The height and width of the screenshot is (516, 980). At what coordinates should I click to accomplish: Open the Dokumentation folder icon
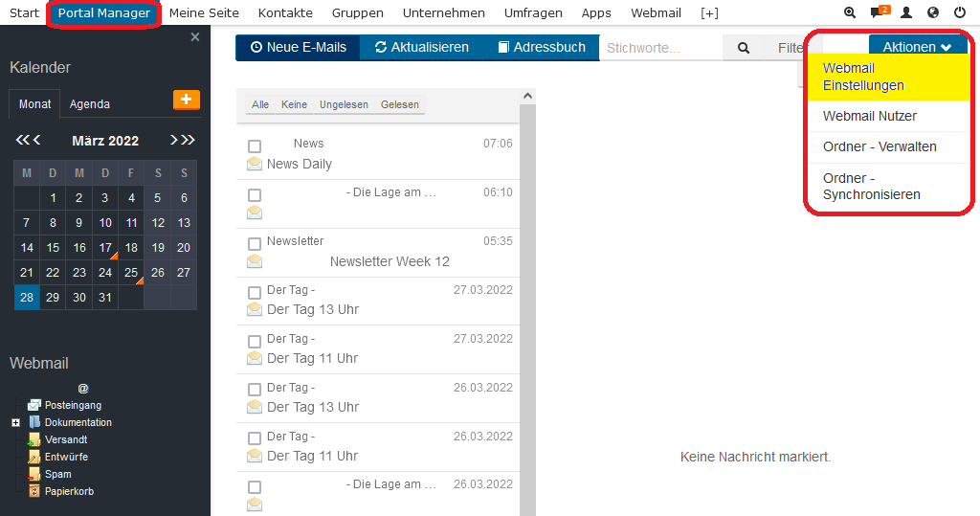click(34, 422)
